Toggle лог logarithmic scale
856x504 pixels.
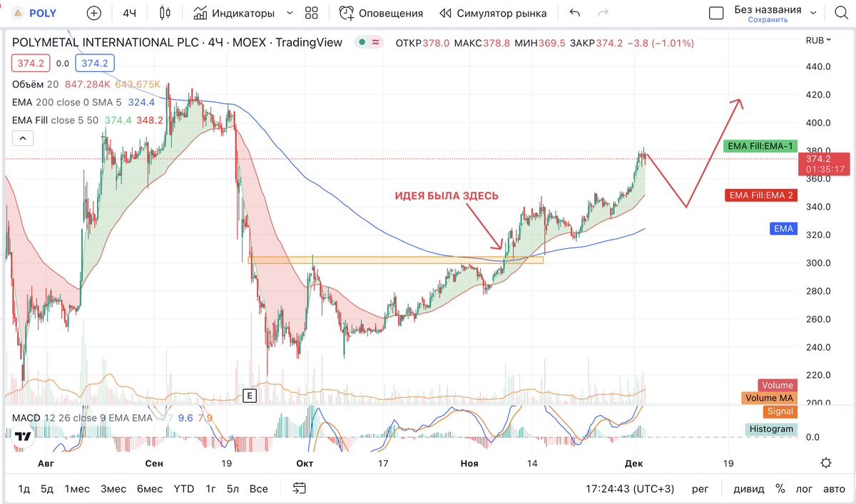pyautogui.click(x=804, y=489)
